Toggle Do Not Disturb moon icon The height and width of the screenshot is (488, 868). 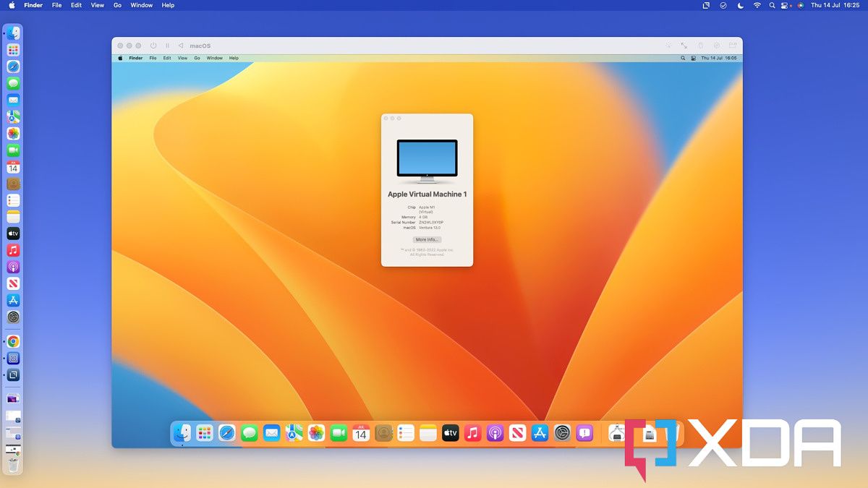coord(740,5)
